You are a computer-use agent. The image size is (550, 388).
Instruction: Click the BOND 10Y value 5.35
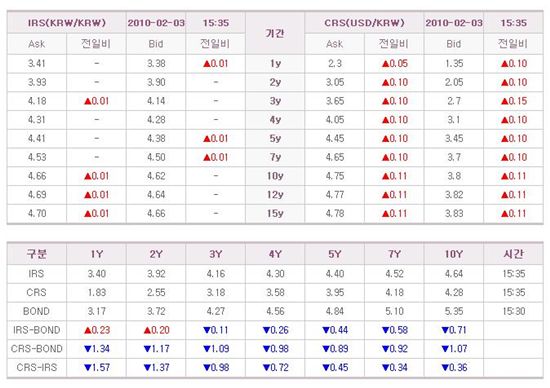(x=454, y=312)
